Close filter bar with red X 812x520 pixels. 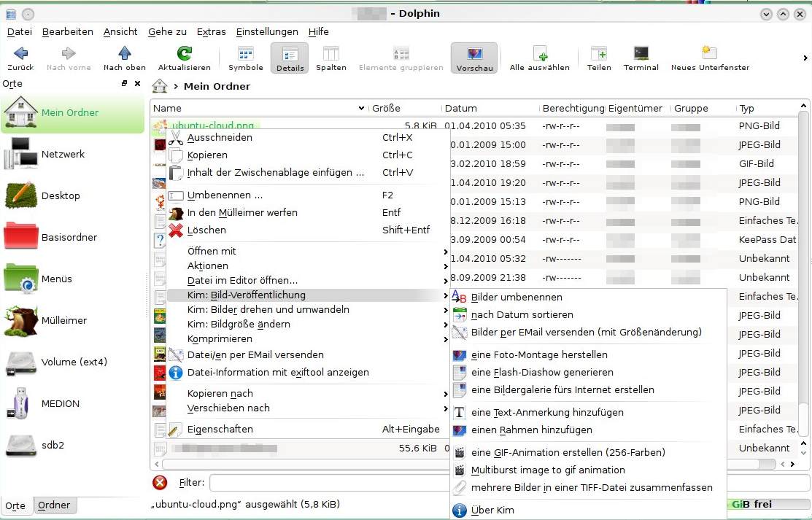click(160, 483)
